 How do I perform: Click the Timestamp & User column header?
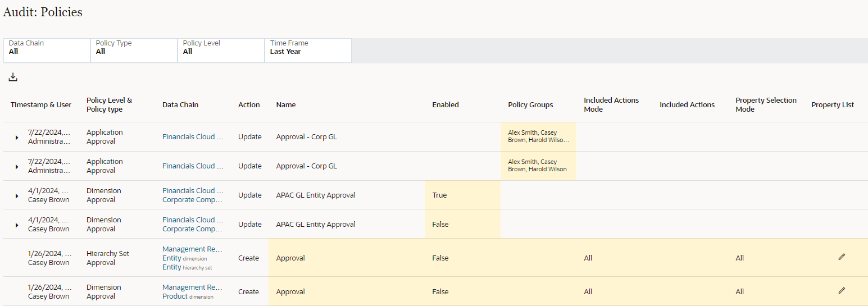click(41, 104)
